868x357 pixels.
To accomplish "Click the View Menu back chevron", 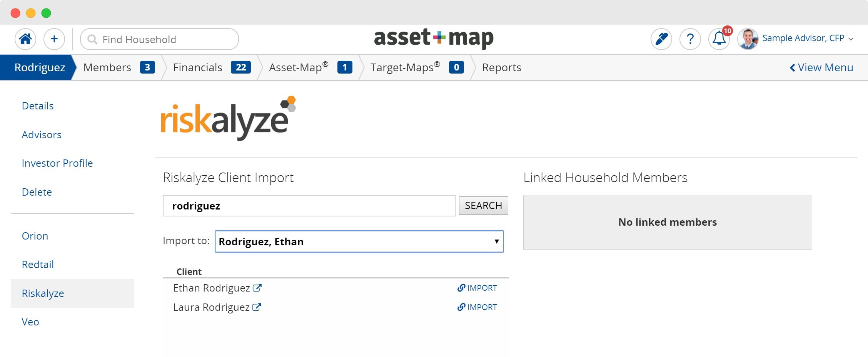I will click(x=793, y=68).
